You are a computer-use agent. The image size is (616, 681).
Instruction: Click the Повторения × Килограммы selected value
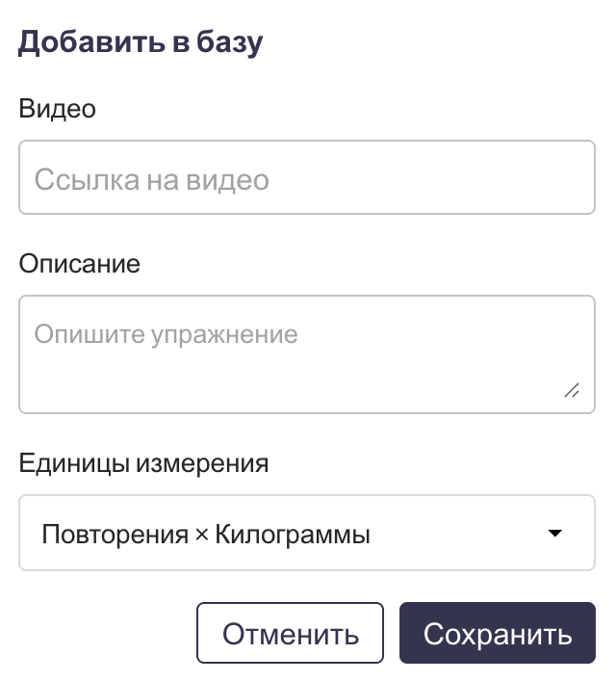tap(206, 534)
